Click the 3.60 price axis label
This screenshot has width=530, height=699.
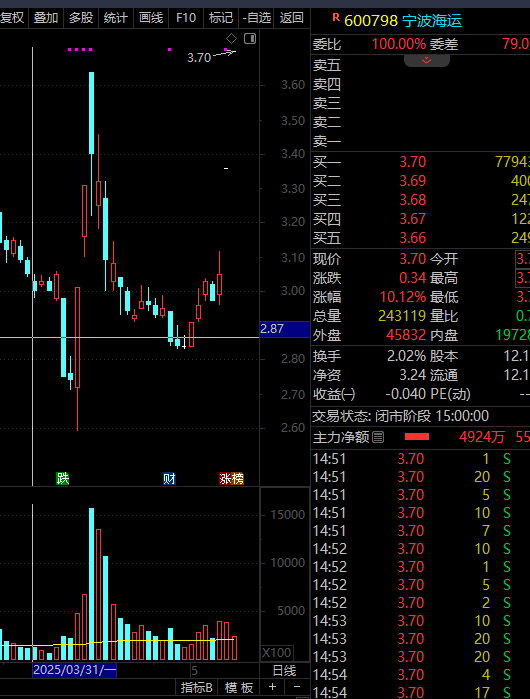(x=293, y=85)
